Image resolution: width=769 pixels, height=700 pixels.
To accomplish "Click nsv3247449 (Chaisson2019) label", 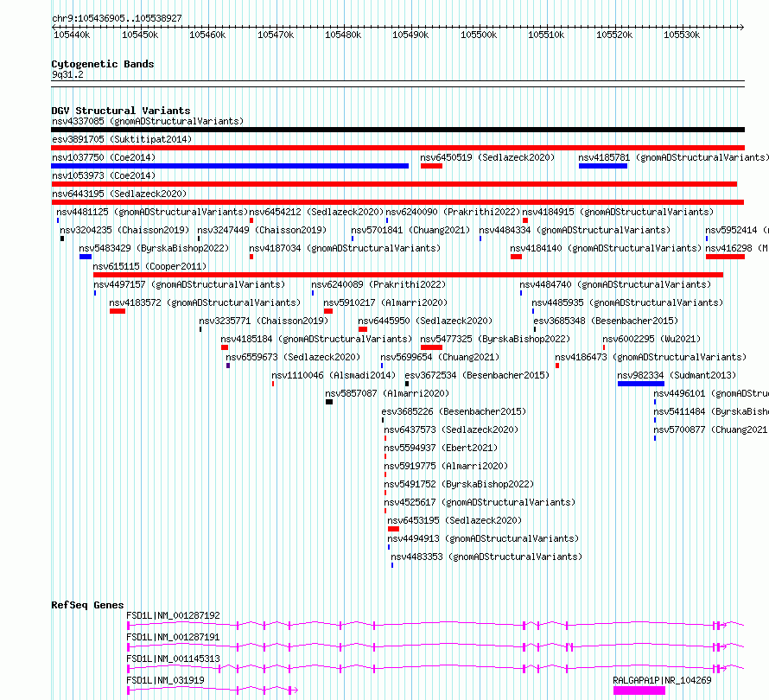I will tap(262, 230).
